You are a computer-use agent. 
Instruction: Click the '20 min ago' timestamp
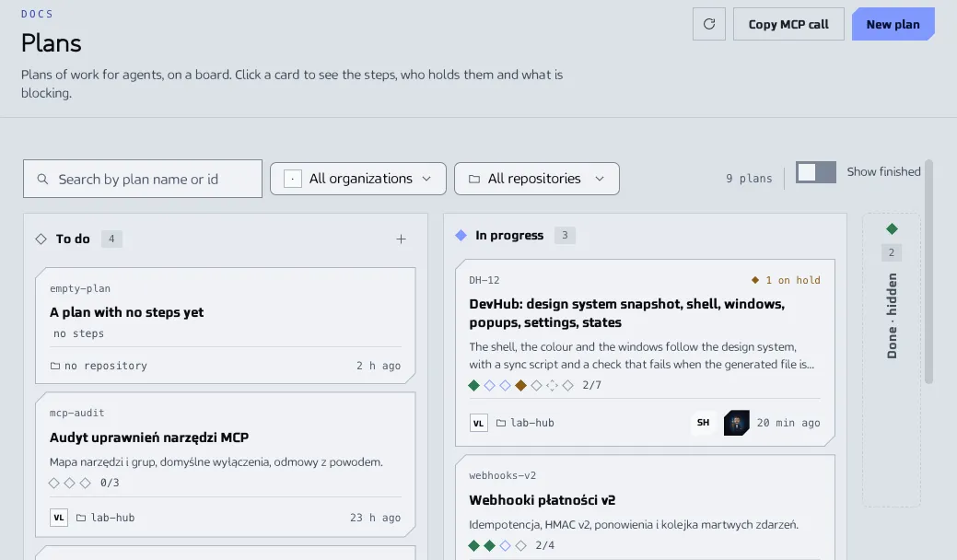click(788, 423)
